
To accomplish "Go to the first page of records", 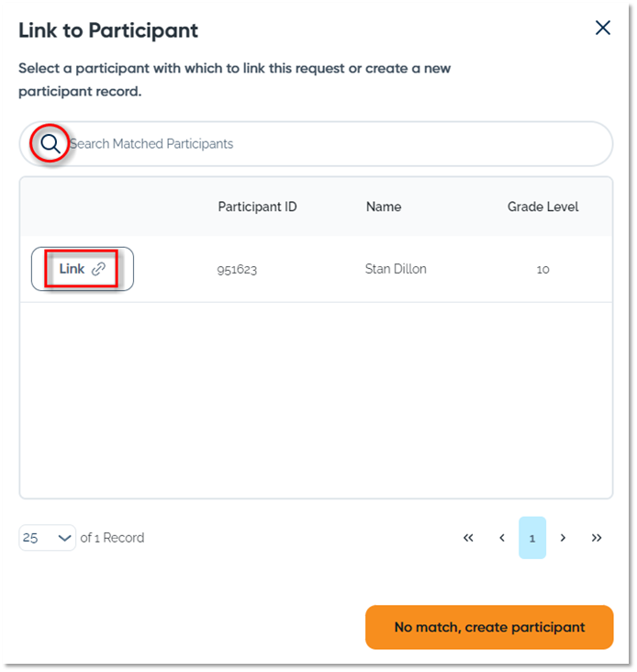I will 468,538.
